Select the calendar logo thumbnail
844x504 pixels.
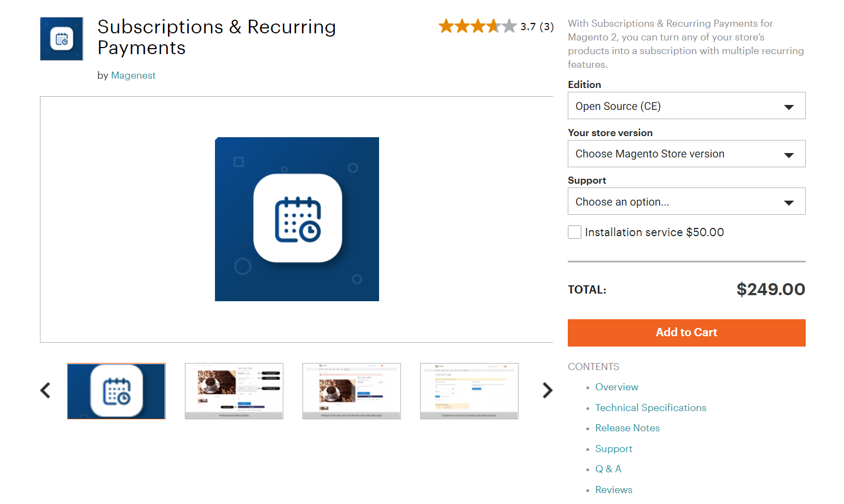coord(117,391)
